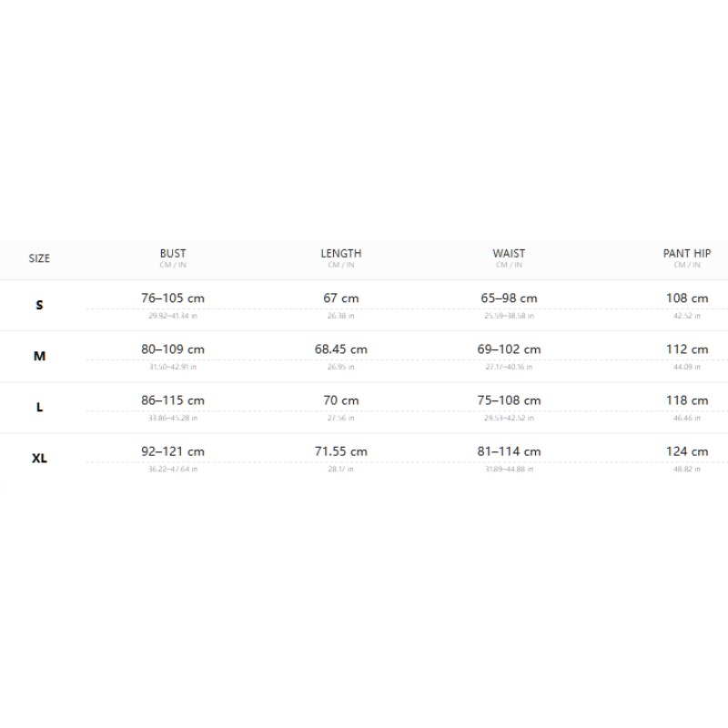Click the 92–121 cm bust value

(x=173, y=451)
